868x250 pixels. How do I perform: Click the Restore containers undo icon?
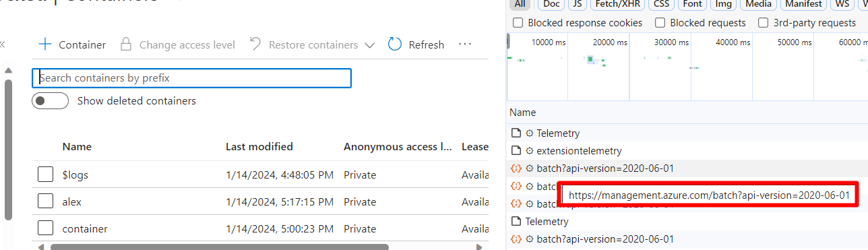click(x=255, y=44)
